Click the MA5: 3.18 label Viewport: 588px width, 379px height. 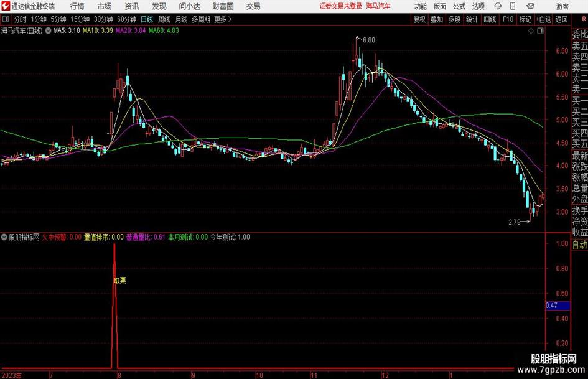67,30
